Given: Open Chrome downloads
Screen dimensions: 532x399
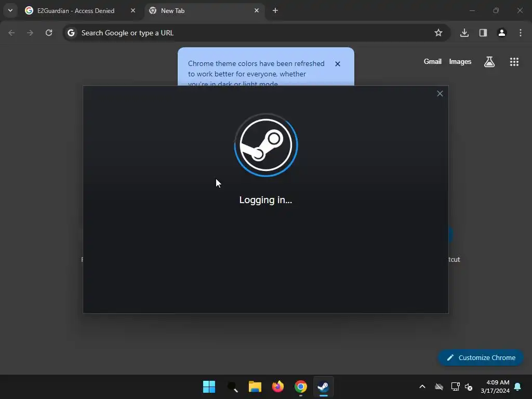Looking at the screenshot, I should pyautogui.click(x=464, y=33).
